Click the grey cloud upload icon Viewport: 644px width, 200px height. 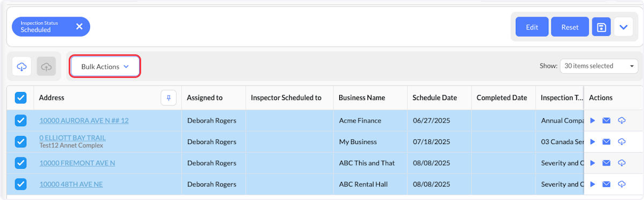(x=46, y=67)
